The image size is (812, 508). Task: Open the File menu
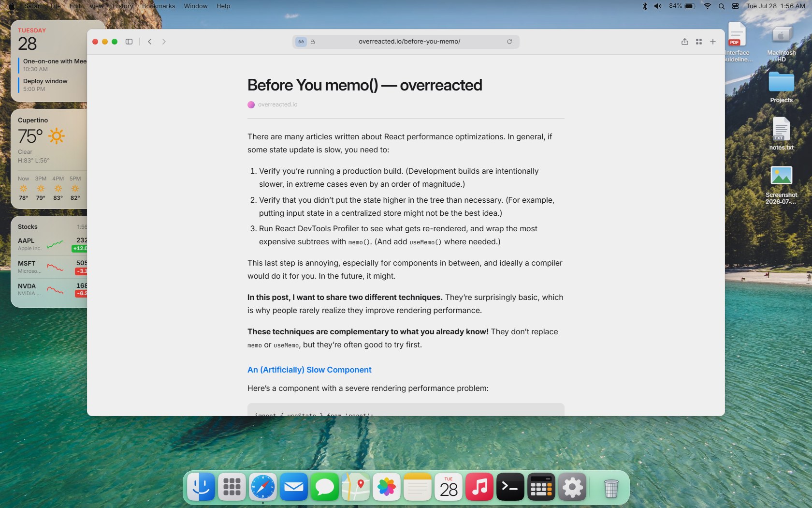[56, 6]
